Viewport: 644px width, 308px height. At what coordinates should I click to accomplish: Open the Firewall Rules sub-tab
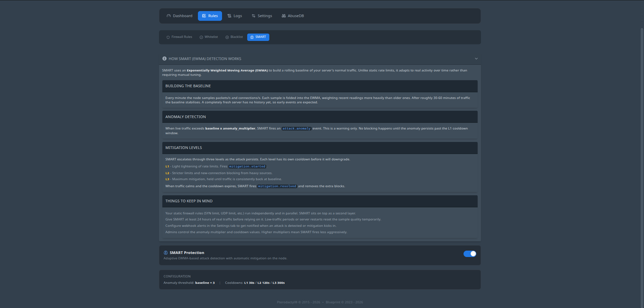coord(179,37)
